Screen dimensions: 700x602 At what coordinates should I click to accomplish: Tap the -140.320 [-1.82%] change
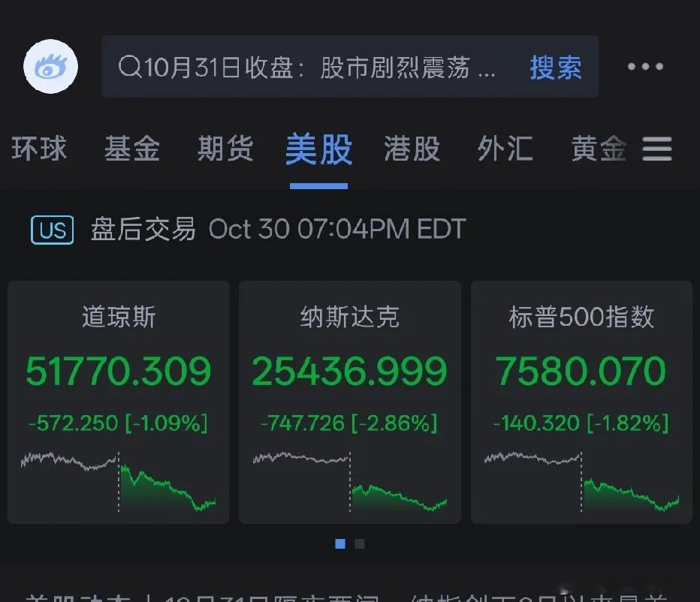click(x=581, y=423)
